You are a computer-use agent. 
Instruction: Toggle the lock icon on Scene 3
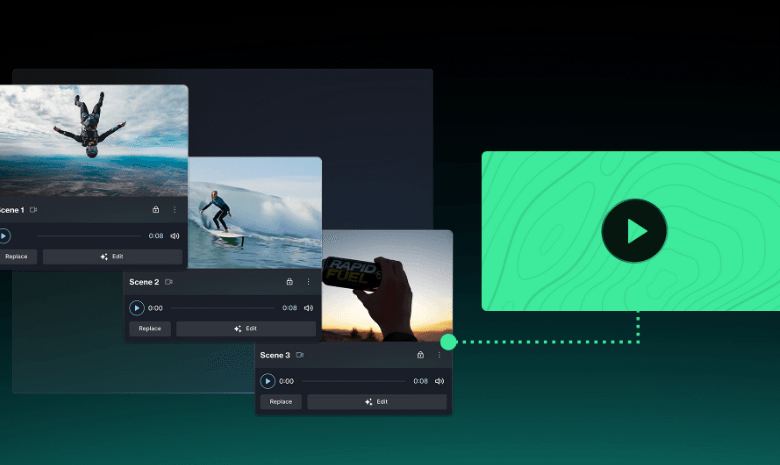(x=420, y=355)
